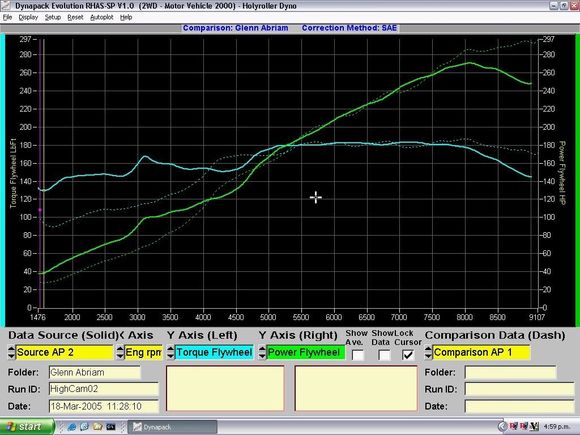Image resolution: width=580 pixels, height=435 pixels.
Task: Launch Internet Explorer from quick launch
Action: (x=71, y=427)
